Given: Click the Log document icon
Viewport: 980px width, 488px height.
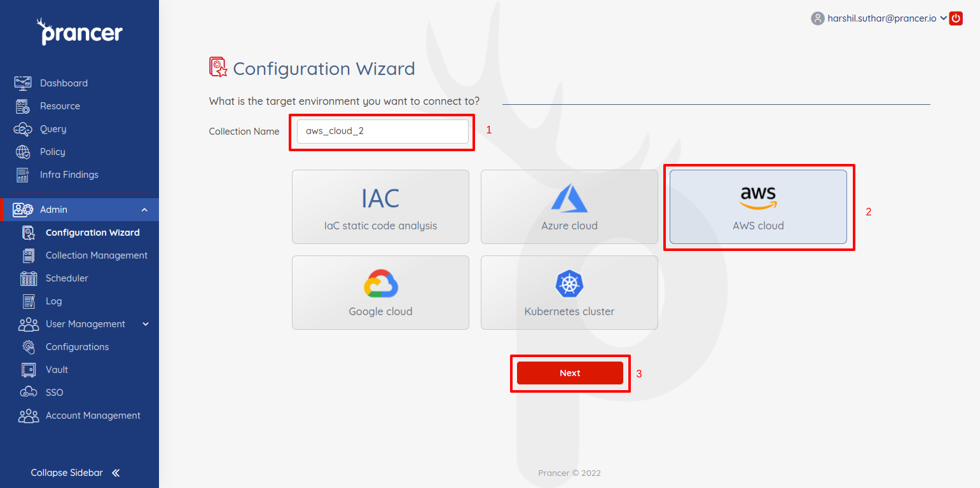Looking at the screenshot, I should tap(29, 301).
